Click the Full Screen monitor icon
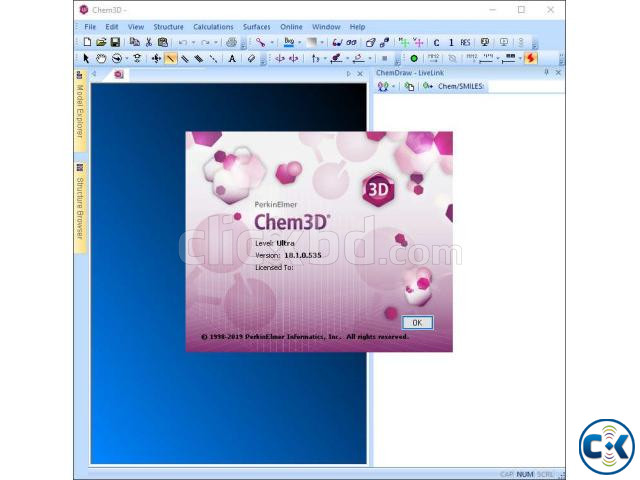The height and width of the screenshot is (480, 640). point(484,42)
